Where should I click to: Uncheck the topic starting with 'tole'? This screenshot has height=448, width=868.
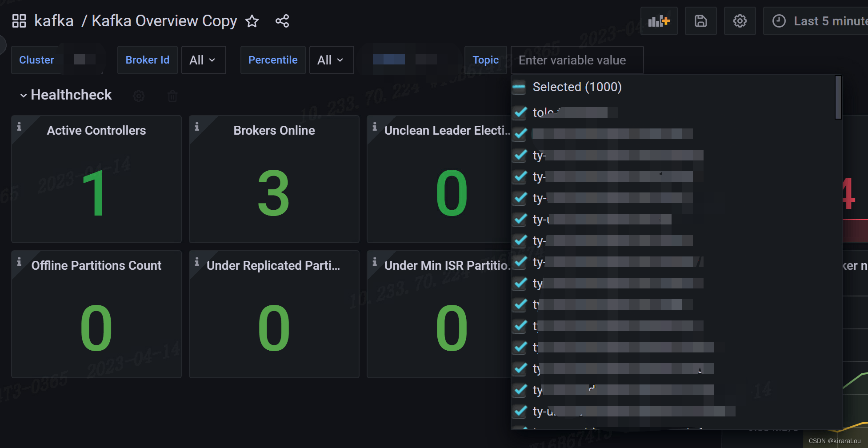click(x=520, y=112)
